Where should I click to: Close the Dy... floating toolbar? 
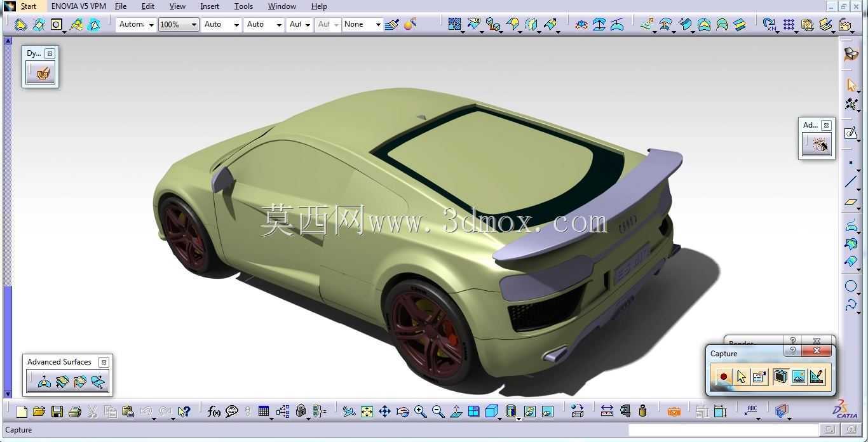click(50, 53)
